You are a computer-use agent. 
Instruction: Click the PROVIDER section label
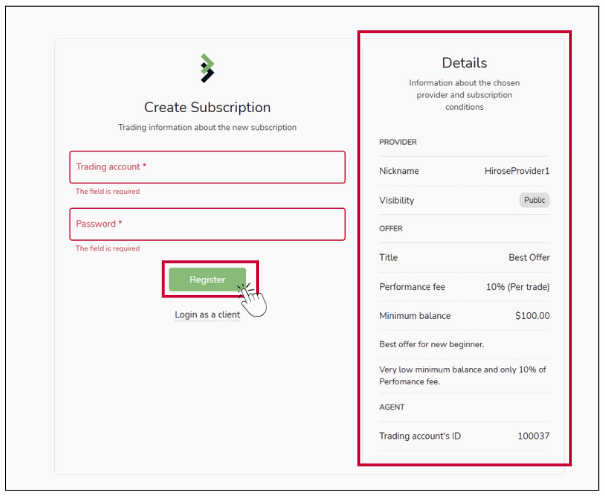click(x=398, y=142)
